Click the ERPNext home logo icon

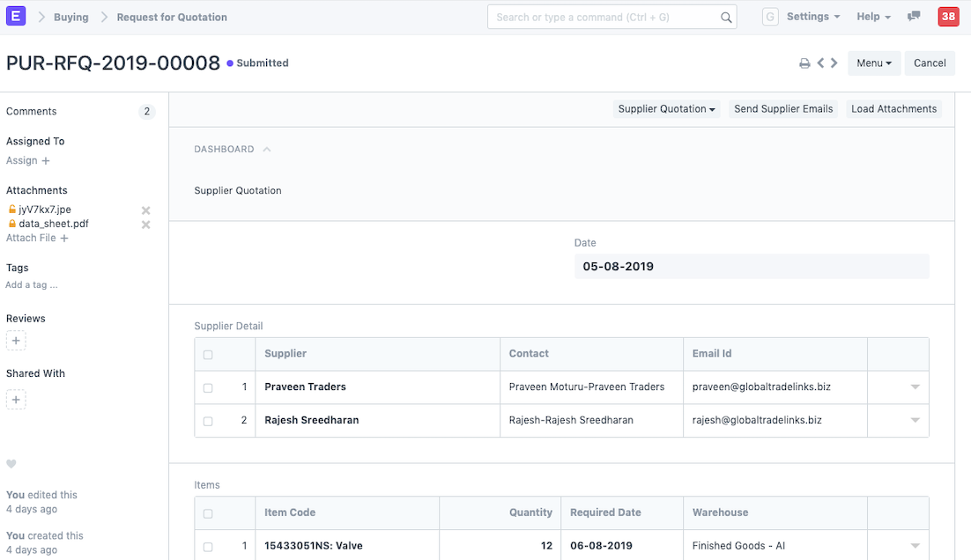(x=16, y=17)
